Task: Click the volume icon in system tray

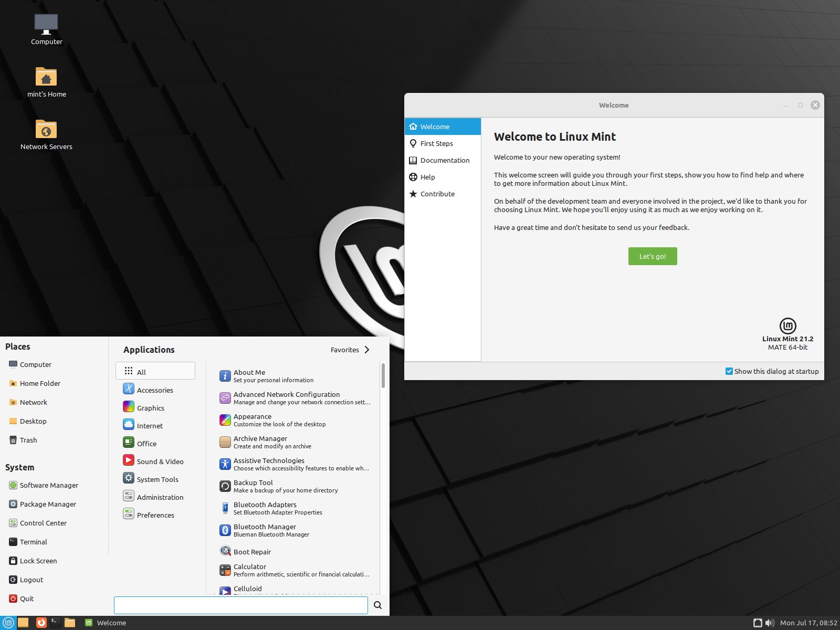Action: [x=770, y=623]
